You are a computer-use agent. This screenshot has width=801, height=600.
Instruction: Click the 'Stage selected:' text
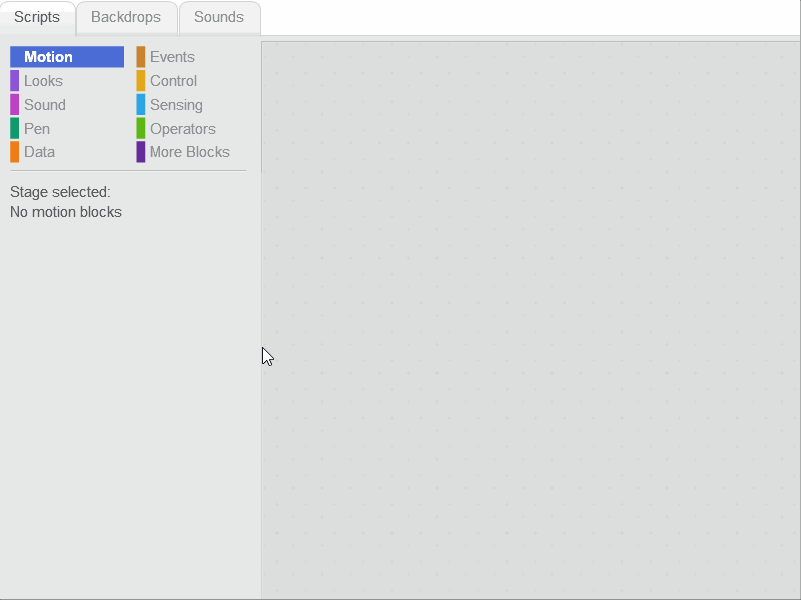pyautogui.click(x=60, y=192)
